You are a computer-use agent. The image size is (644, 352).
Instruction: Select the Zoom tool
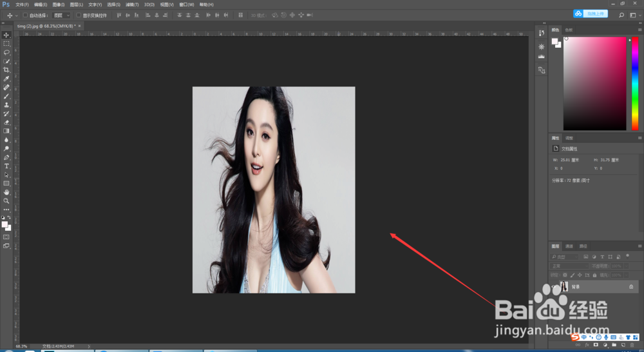[6, 201]
